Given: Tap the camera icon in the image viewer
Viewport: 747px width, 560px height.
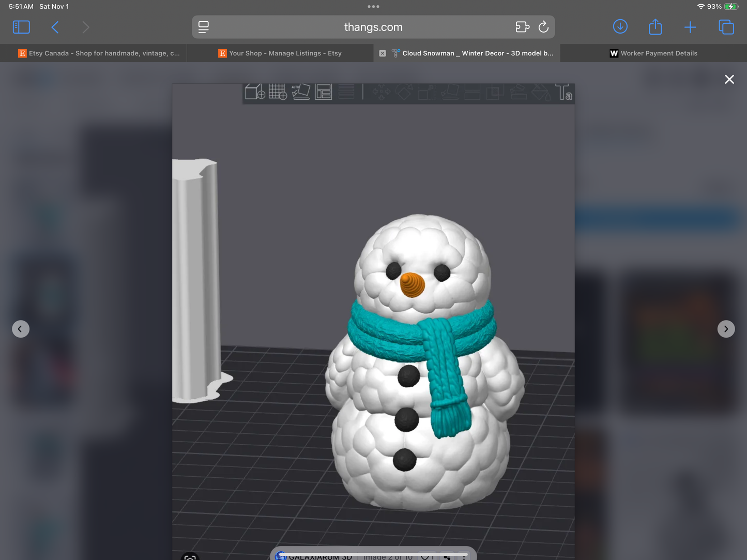Looking at the screenshot, I should point(190,556).
